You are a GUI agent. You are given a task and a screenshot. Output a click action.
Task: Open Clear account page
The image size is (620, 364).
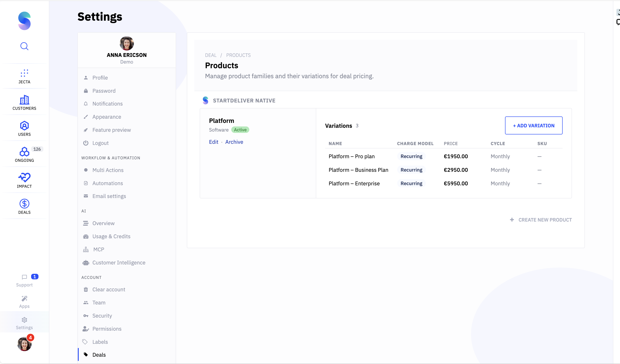pyautogui.click(x=109, y=290)
